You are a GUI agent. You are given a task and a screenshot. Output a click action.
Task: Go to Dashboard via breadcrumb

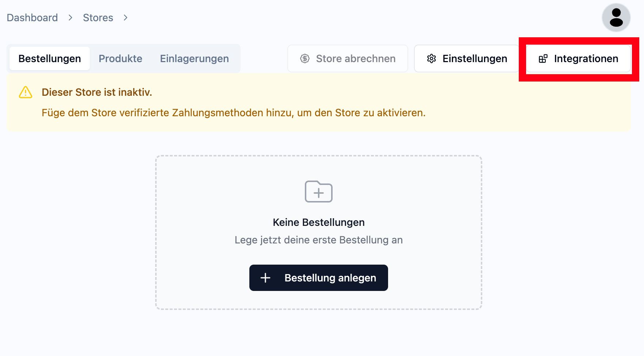[32, 18]
